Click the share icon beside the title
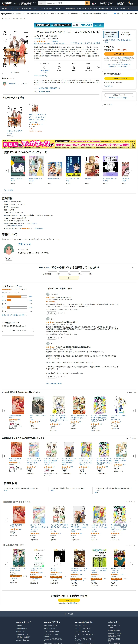Image resolution: width=138 pixels, height=644 pixels. pyautogui.click(x=98, y=32)
